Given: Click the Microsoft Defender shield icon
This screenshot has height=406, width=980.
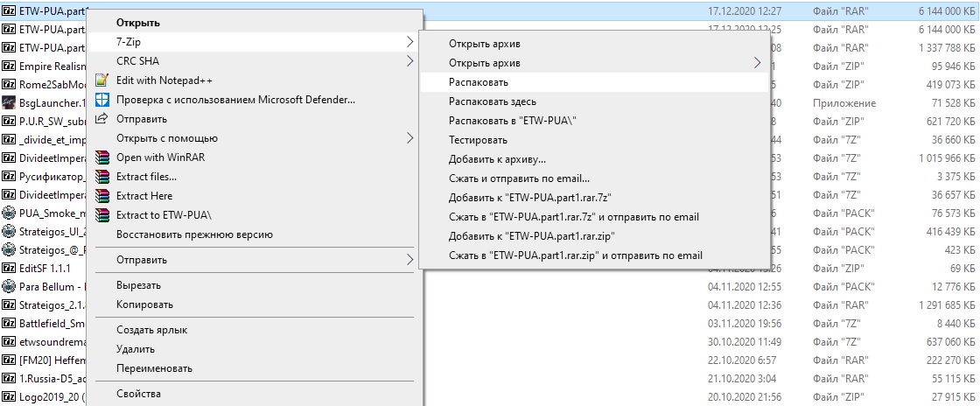Looking at the screenshot, I should 101,100.
